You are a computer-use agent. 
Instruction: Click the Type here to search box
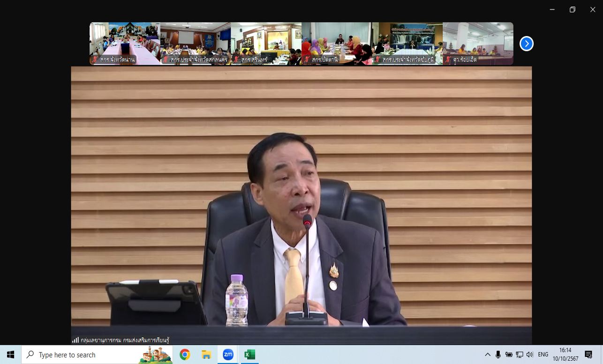click(97, 355)
